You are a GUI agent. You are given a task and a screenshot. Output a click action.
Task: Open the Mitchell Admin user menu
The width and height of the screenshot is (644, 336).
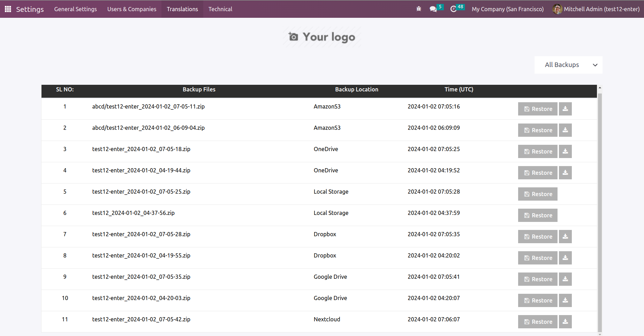pos(596,9)
